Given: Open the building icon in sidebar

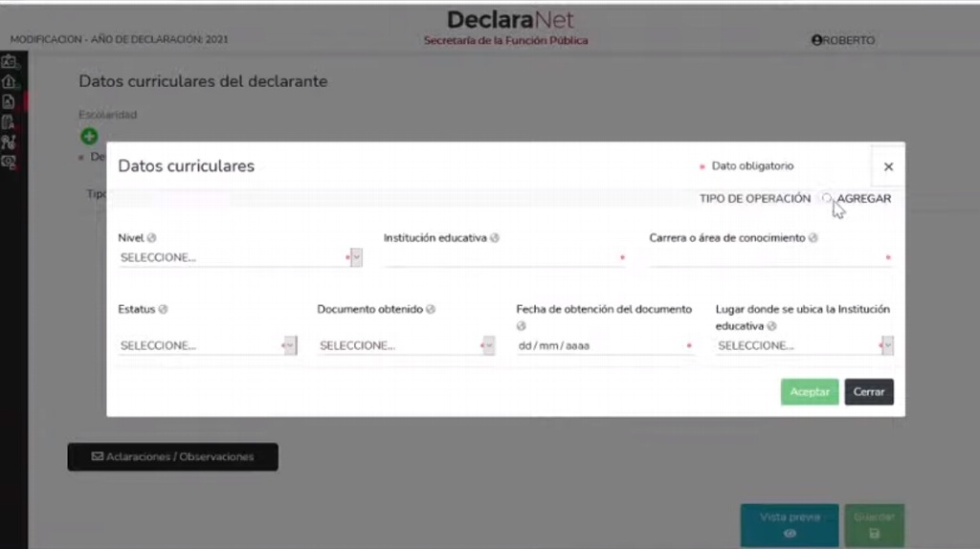Looking at the screenshot, I should (9, 121).
